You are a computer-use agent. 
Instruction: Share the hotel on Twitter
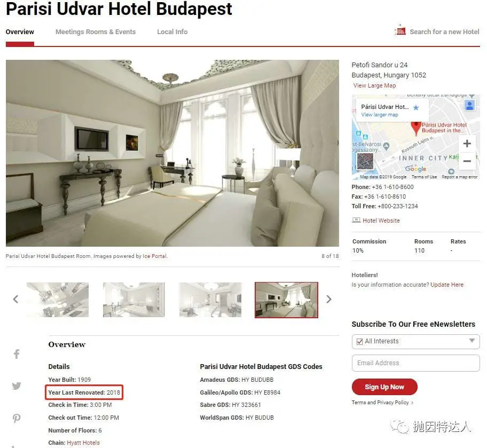click(x=17, y=386)
